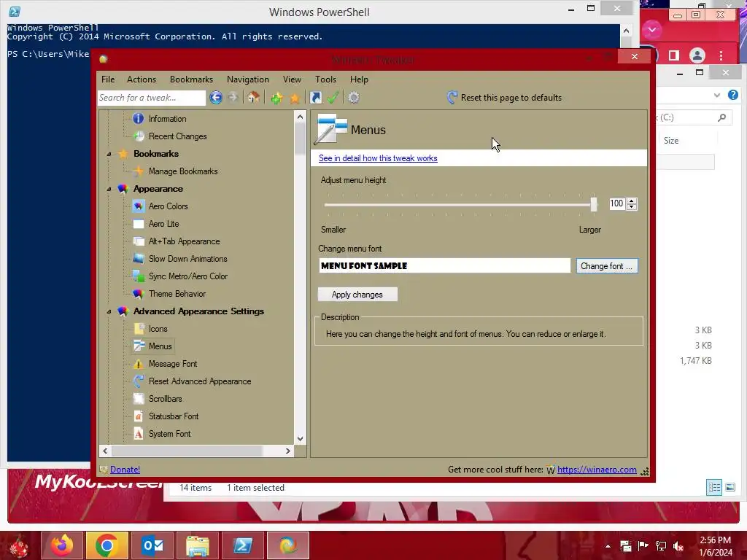Viewport: 747px width, 560px height.
Task: Open the Navigation menu
Action: pos(248,79)
